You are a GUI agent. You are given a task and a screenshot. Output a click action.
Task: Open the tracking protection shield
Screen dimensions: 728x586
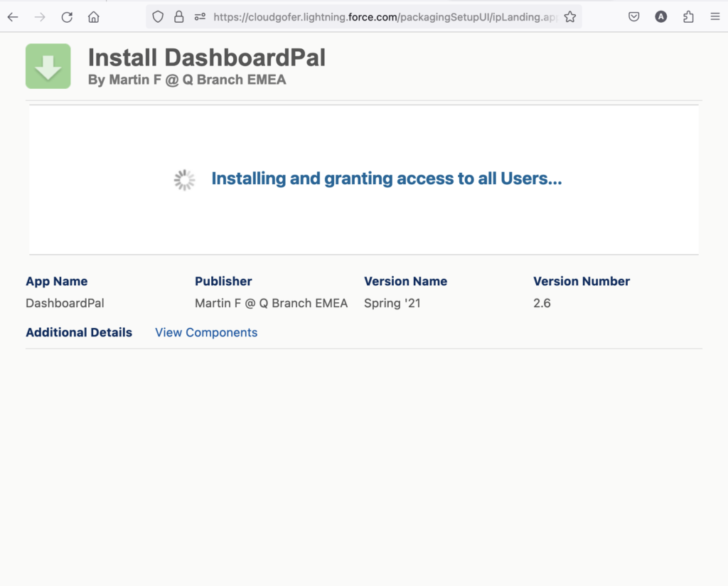158,17
